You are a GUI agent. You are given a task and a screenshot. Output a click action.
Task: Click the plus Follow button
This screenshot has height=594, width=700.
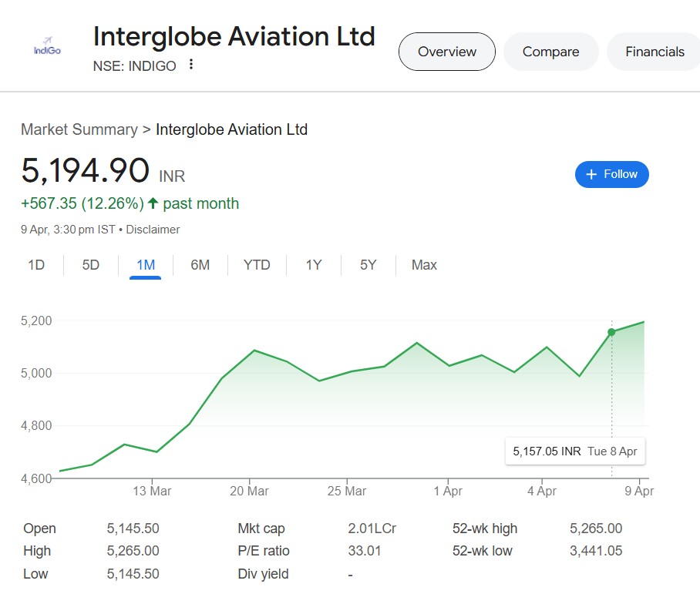[x=611, y=174]
